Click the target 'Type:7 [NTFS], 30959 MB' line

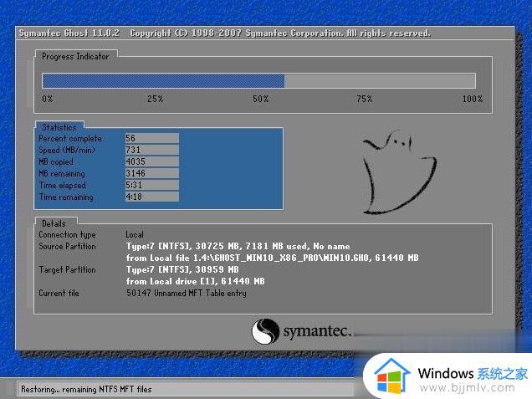182,269
